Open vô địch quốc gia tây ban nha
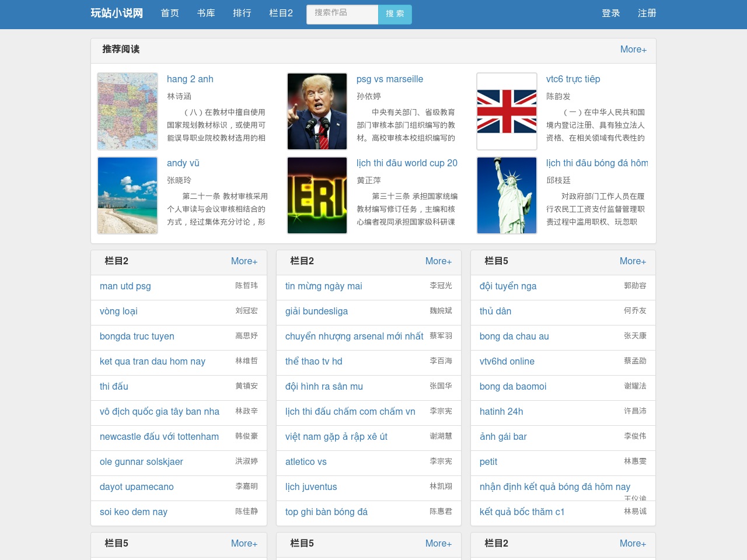The height and width of the screenshot is (560, 747). click(159, 412)
